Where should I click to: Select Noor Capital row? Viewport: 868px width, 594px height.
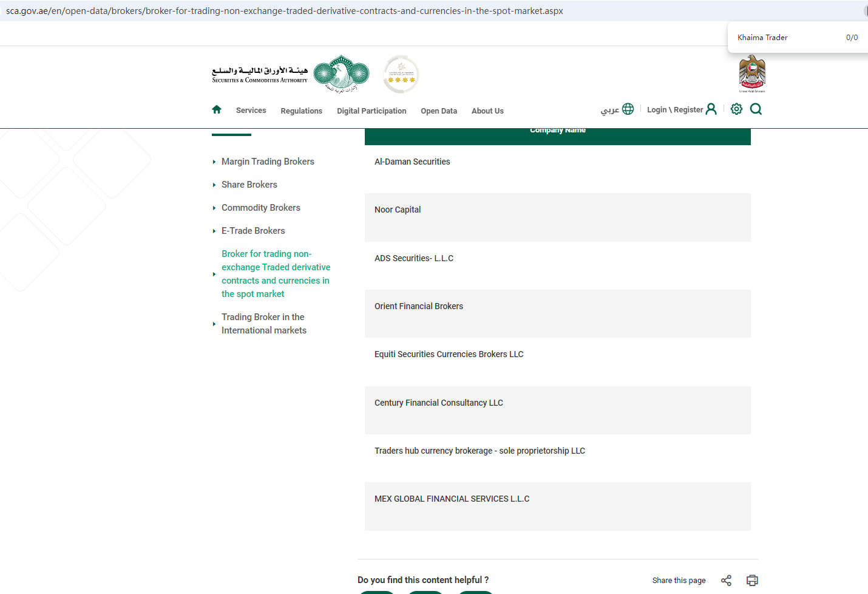[558, 217]
